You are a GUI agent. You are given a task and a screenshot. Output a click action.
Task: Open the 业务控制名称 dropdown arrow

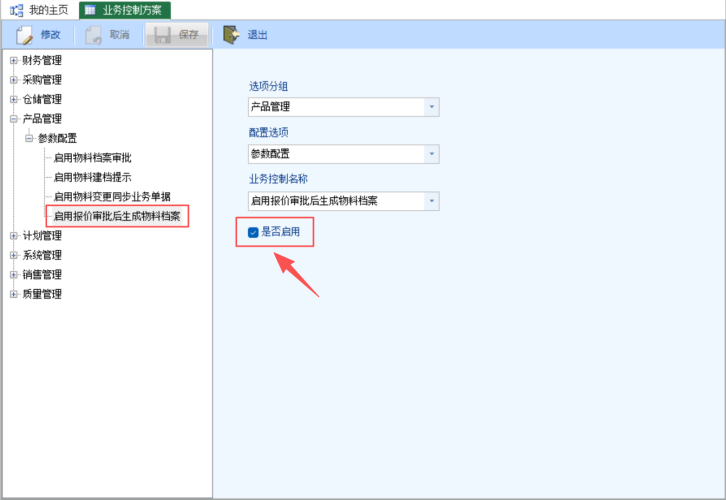(431, 202)
